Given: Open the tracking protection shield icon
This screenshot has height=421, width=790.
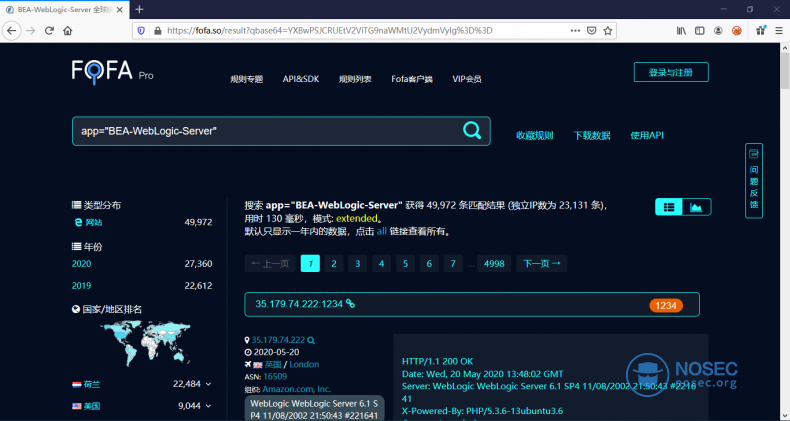Looking at the screenshot, I should tap(141, 31).
